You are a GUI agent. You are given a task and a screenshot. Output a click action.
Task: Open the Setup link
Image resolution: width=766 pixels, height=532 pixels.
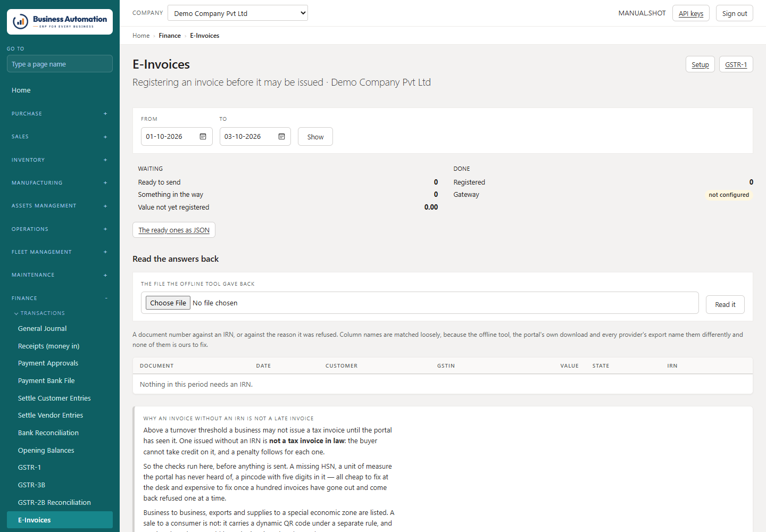coord(700,64)
